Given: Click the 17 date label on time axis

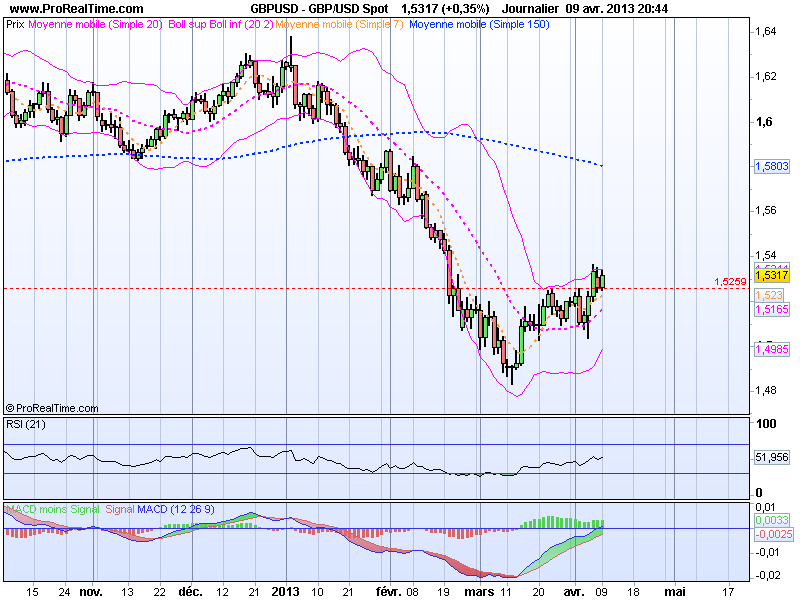Looking at the screenshot, I should tap(728, 592).
